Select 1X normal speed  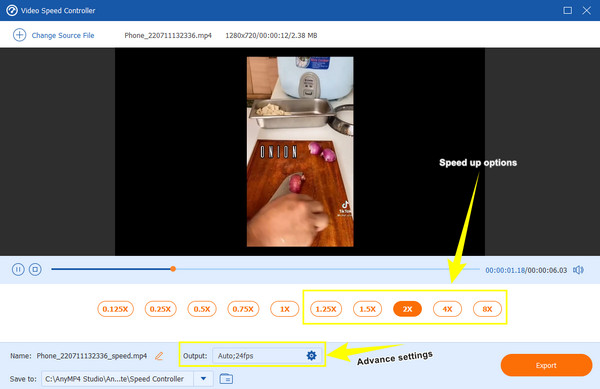[x=284, y=309]
